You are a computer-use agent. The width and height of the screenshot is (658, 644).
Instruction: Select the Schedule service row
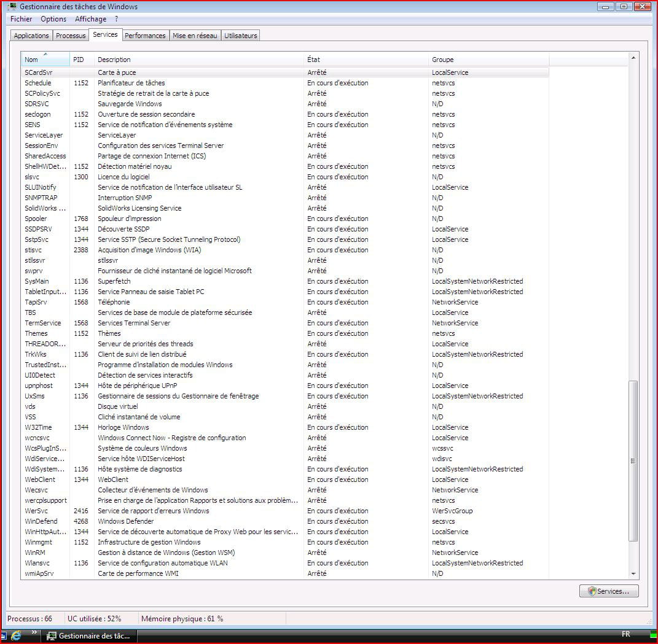[x=285, y=83]
